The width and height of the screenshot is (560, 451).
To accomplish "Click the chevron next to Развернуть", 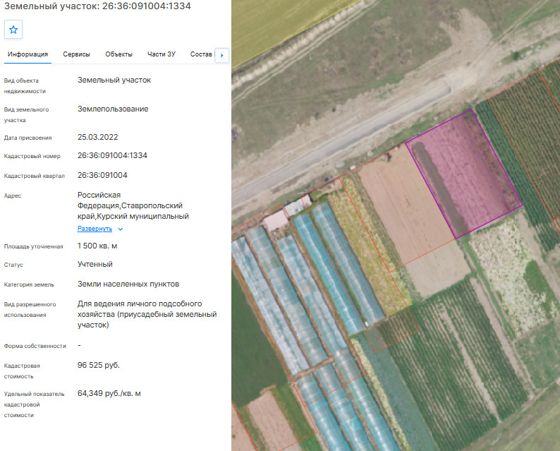I will (120, 229).
